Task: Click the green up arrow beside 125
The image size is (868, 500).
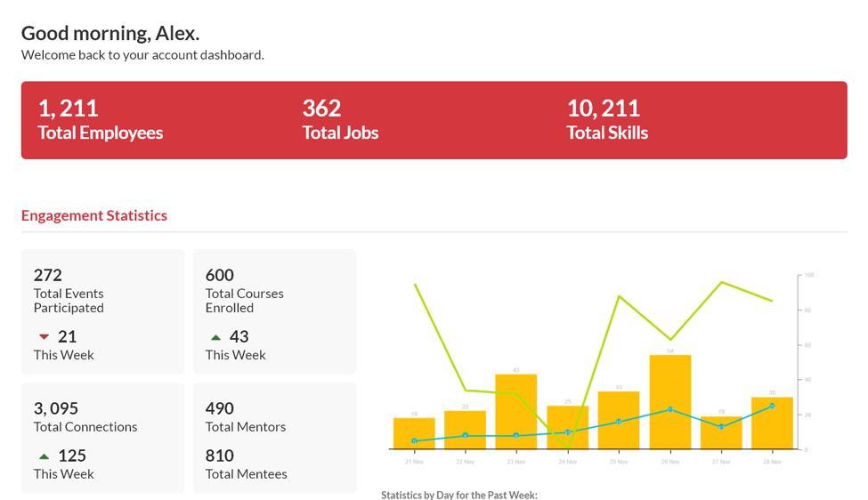Action: (x=45, y=456)
